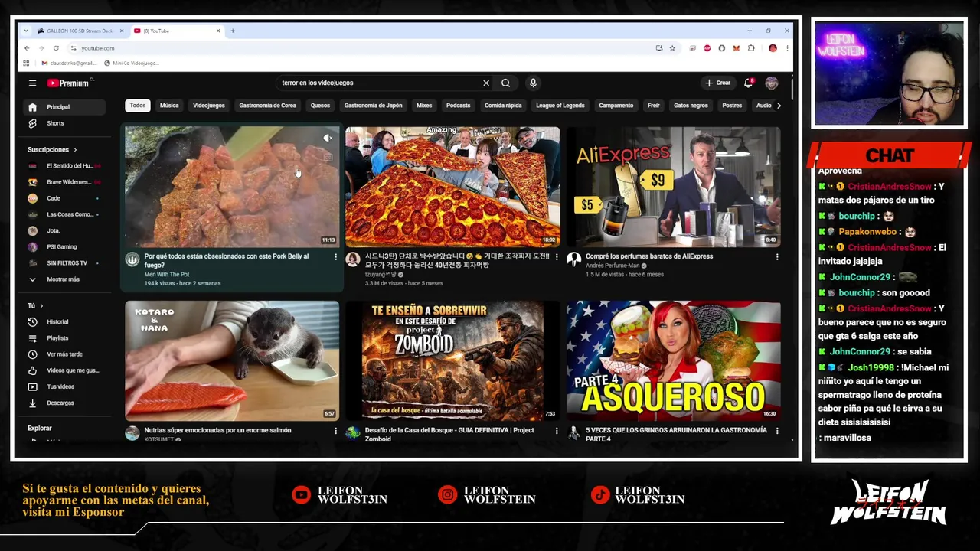Start voice search with the microphone icon
The width and height of the screenshot is (980, 551).
(533, 83)
